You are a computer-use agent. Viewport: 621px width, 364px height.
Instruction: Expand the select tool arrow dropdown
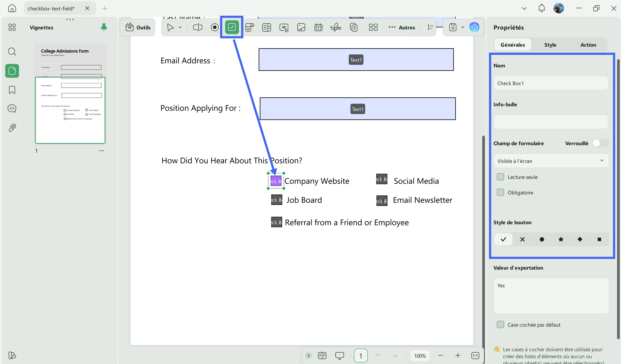point(180,27)
